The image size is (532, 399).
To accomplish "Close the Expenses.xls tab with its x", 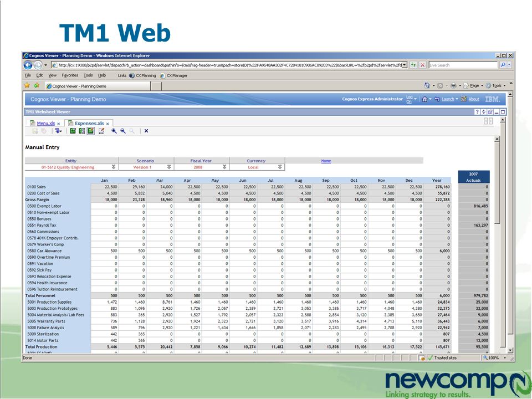I will 108,124.
